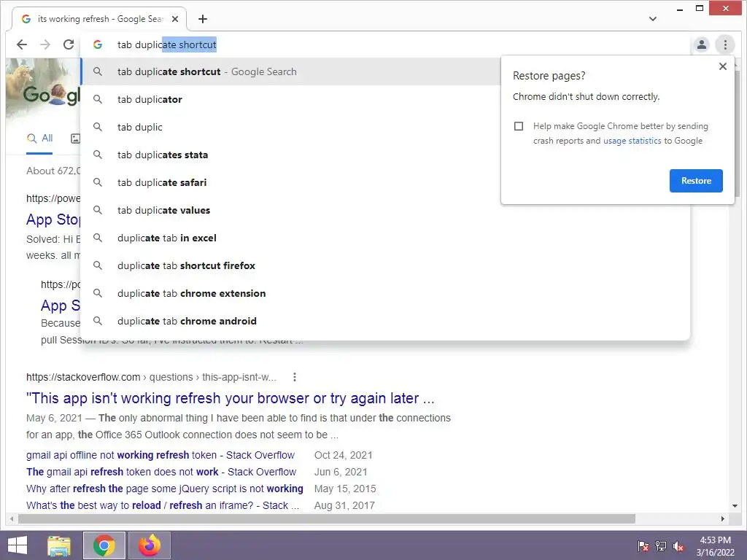Image resolution: width=747 pixels, height=560 pixels.
Task: Open 'What's the best way to reload' link
Action: tap(163, 505)
